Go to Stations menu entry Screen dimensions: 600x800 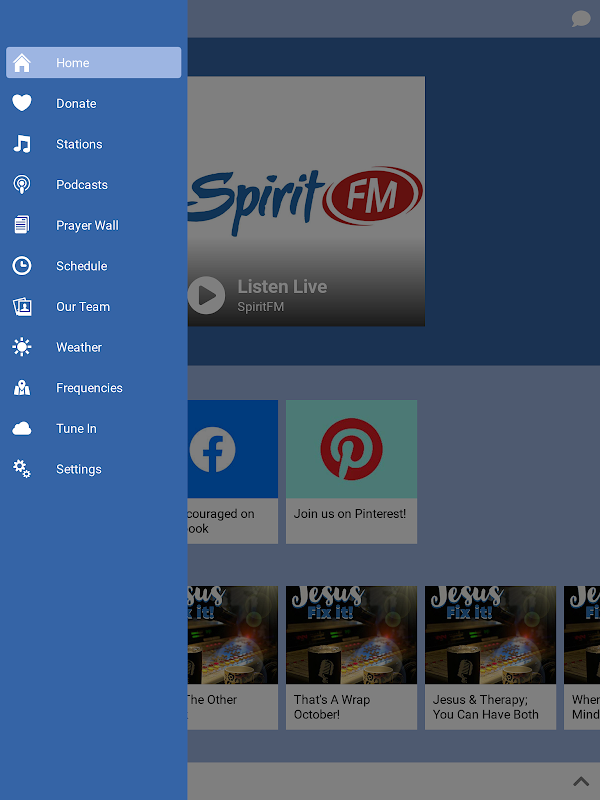point(93,144)
